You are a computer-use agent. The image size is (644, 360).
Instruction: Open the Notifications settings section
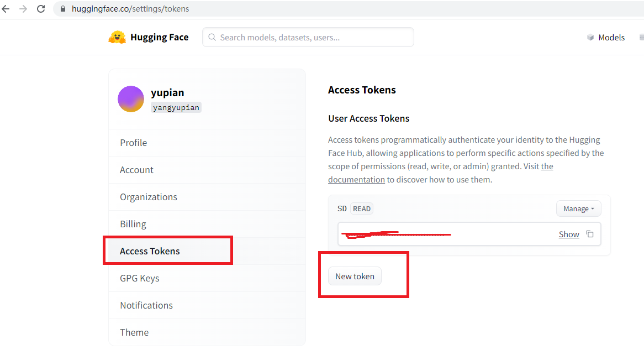207,305
